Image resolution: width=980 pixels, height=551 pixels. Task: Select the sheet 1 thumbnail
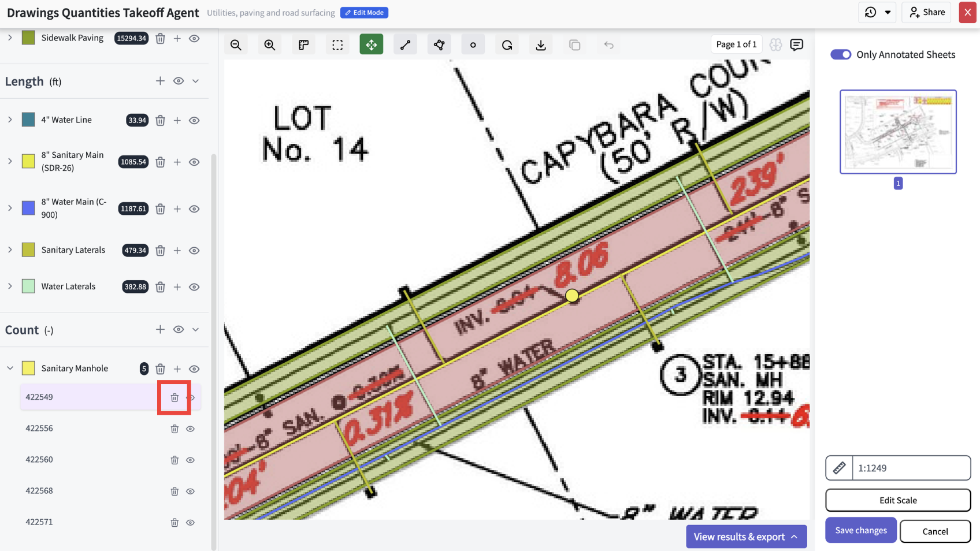pos(898,132)
